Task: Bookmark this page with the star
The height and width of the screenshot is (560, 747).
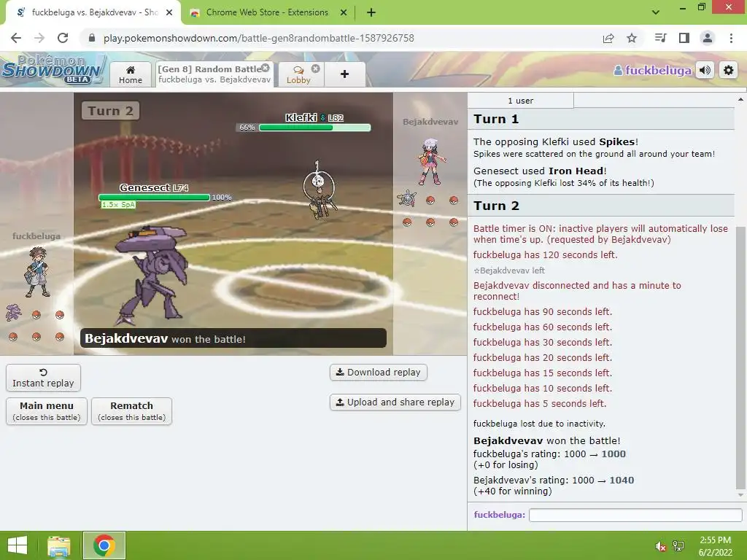Action: [632, 38]
